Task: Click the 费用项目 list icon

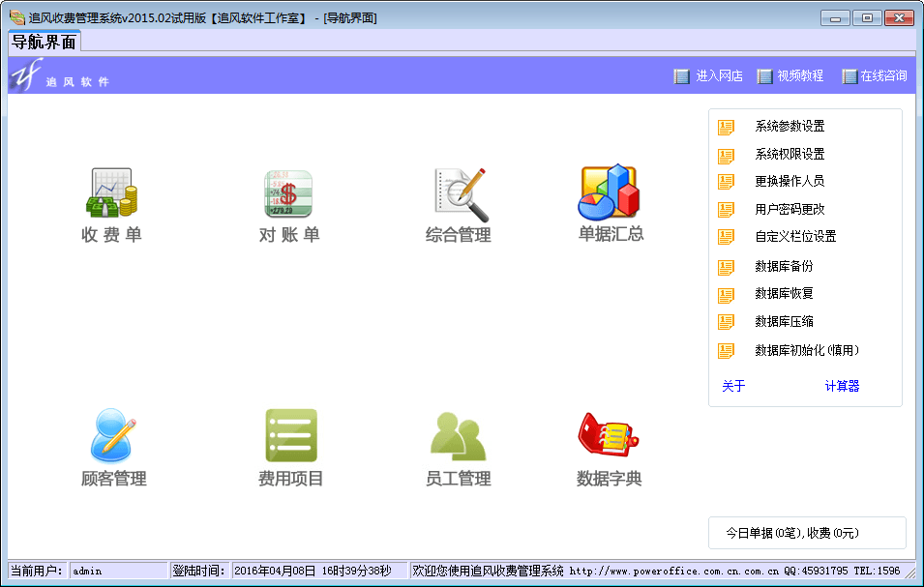Action: [x=290, y=435]
